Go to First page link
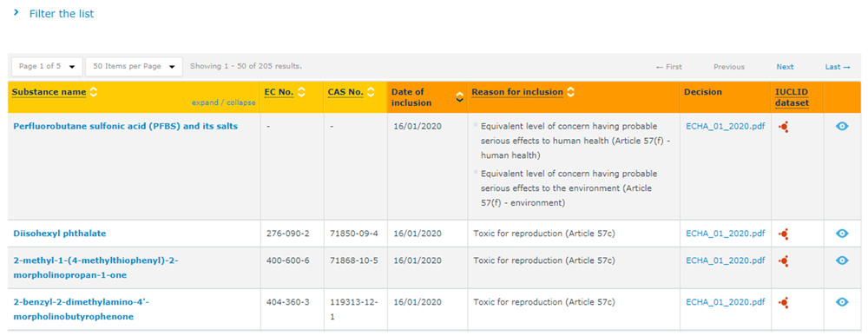The width and height of the screenshot is (868, 336). click(668, 67)
